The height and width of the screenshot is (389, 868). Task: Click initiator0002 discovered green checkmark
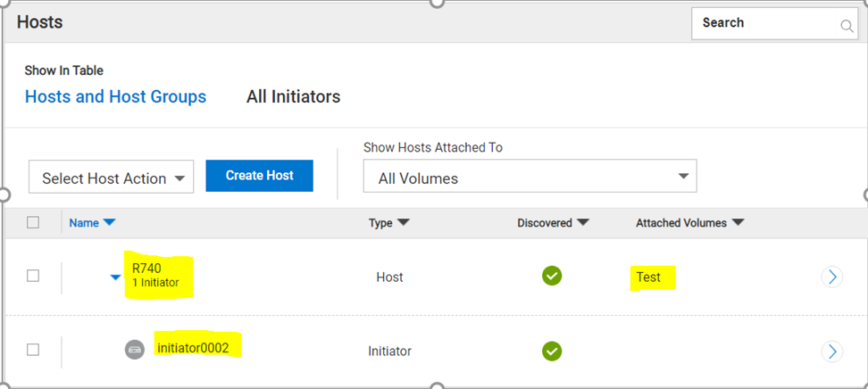552,351
